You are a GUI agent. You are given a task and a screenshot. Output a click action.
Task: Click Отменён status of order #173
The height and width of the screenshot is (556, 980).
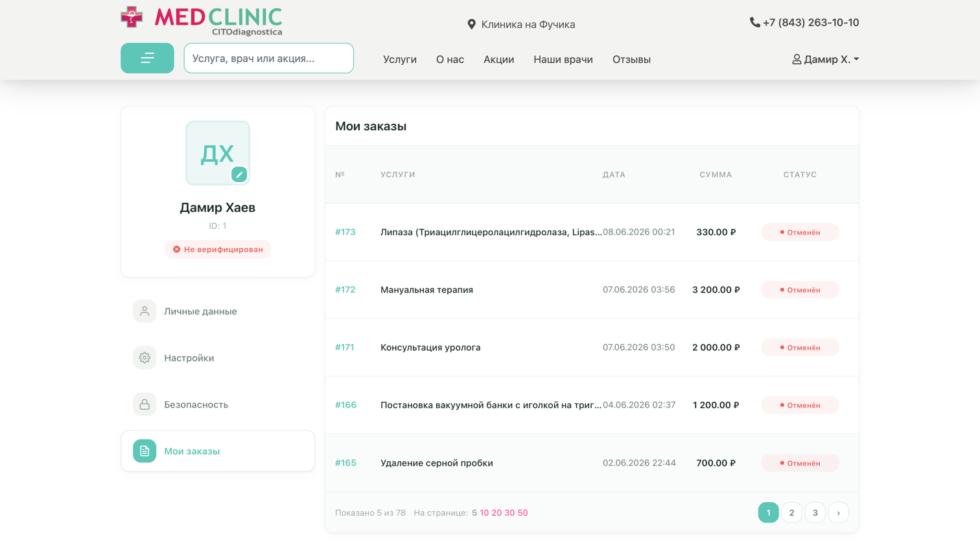800,232
